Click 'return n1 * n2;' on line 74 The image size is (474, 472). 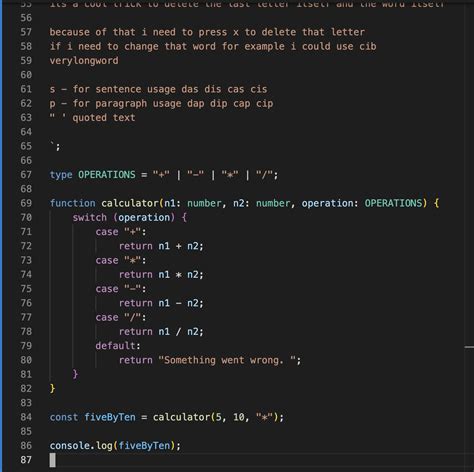(161, 275)
